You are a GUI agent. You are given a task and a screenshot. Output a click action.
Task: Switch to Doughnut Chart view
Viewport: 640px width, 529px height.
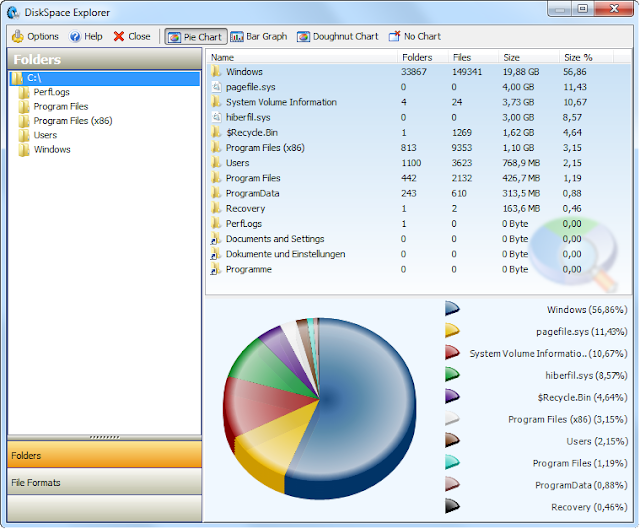pos(338,37)
